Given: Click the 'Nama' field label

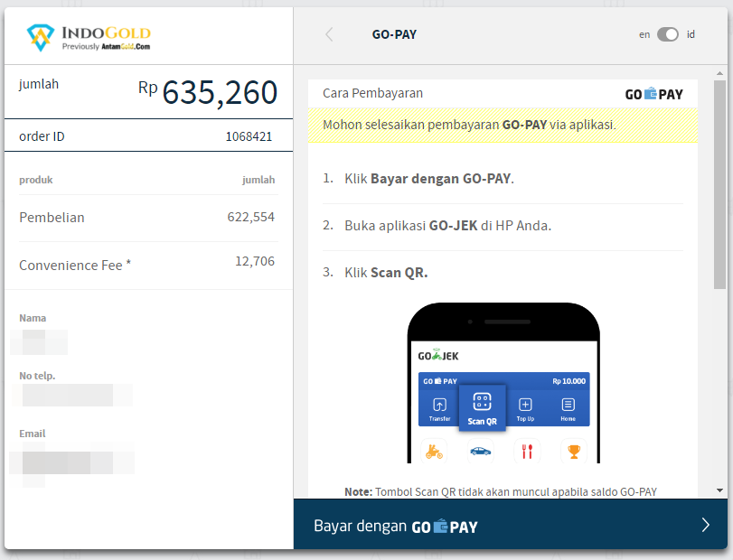Looking at the screenshot, I should click(33, 318).
